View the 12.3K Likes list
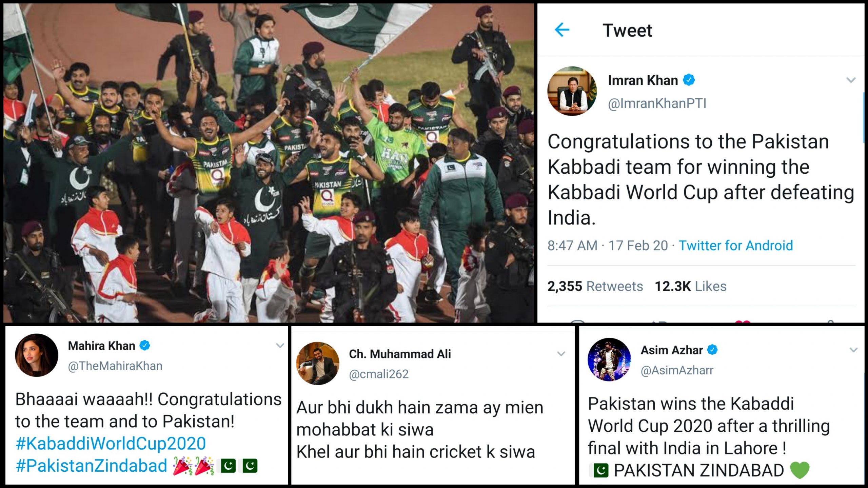The width and height of the screenshot is (868, 488). (690, 286)
